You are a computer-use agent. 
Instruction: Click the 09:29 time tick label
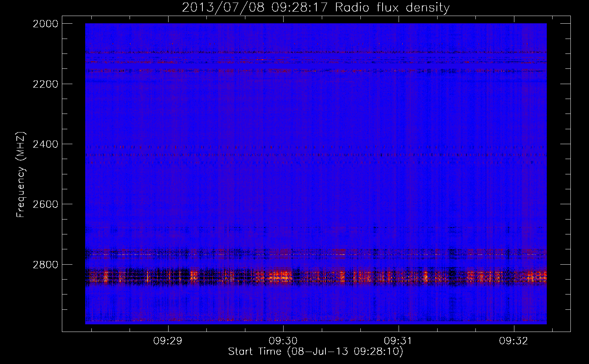tap(168, 341)
